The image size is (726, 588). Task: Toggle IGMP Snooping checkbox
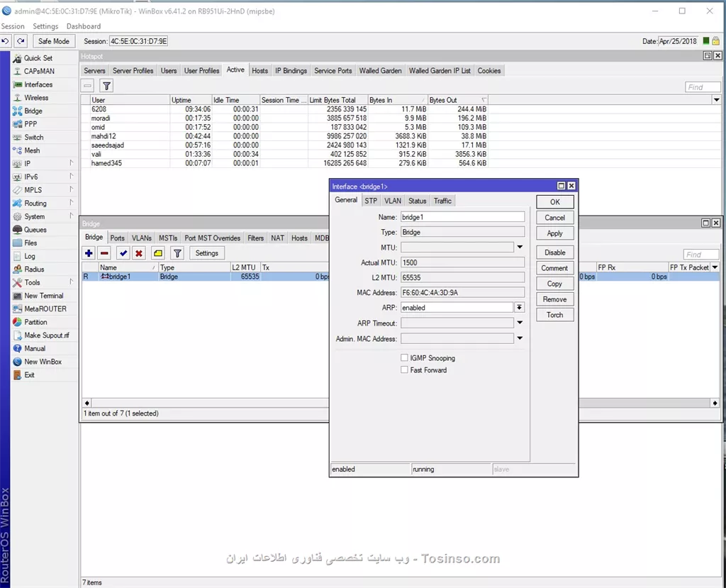(404, 357)
